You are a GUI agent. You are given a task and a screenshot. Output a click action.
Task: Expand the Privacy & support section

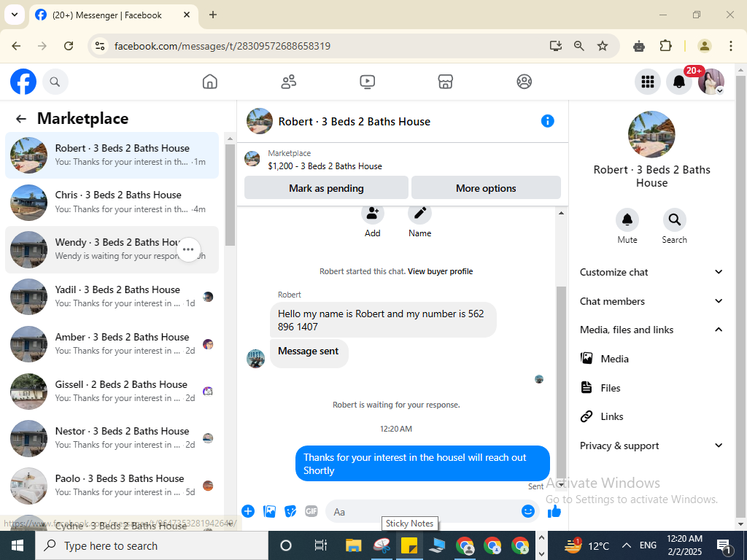click(x=651, y=446)
